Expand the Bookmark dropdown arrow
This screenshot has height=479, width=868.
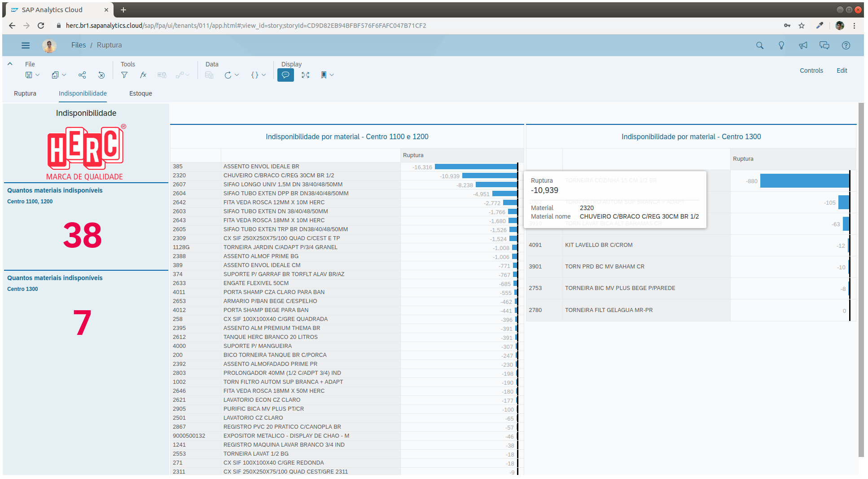point(332,75)
